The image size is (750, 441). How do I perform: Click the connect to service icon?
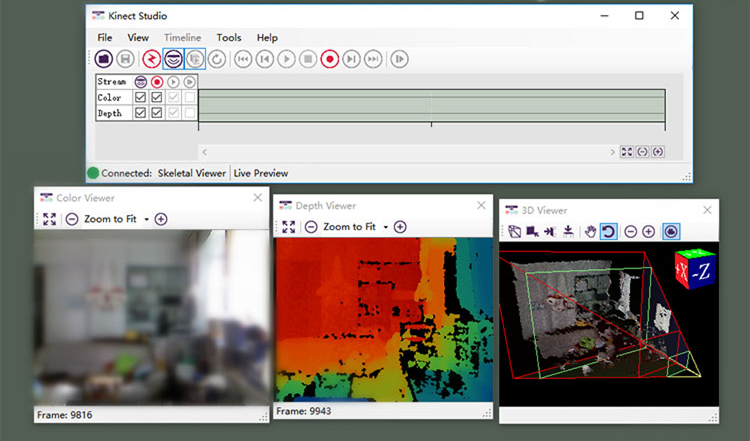[x=151, y=60]
